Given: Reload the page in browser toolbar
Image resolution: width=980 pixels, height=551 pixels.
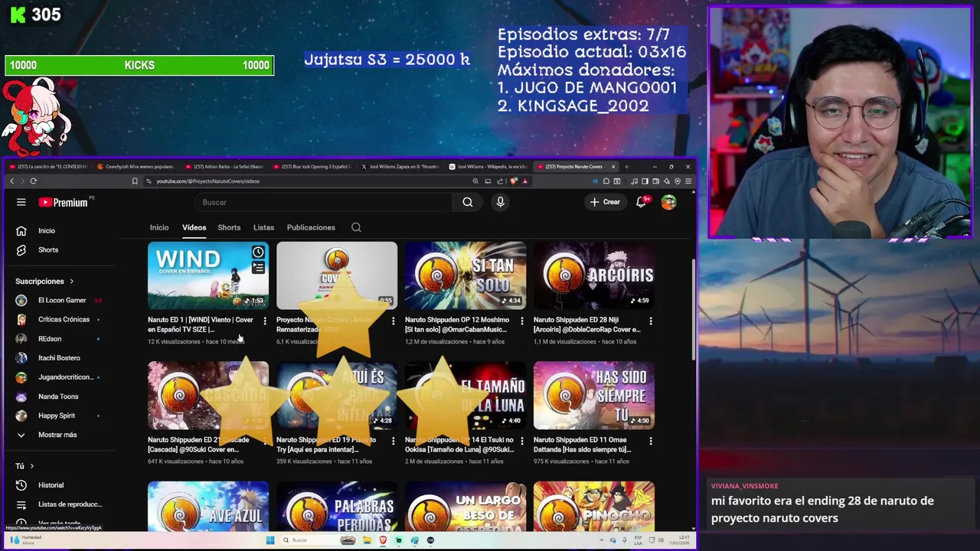Looking at the screenshot, I should [33, 181].
